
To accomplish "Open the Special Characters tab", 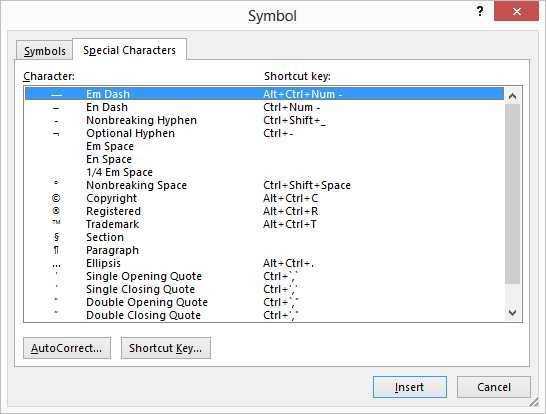I will (x=129, y=50).
